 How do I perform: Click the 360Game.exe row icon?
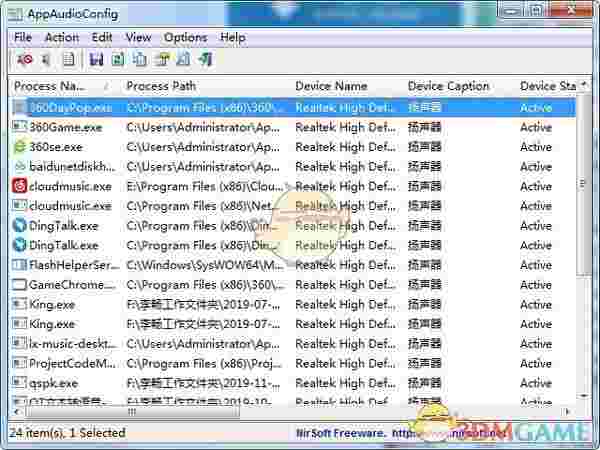(x=20, y=127)
